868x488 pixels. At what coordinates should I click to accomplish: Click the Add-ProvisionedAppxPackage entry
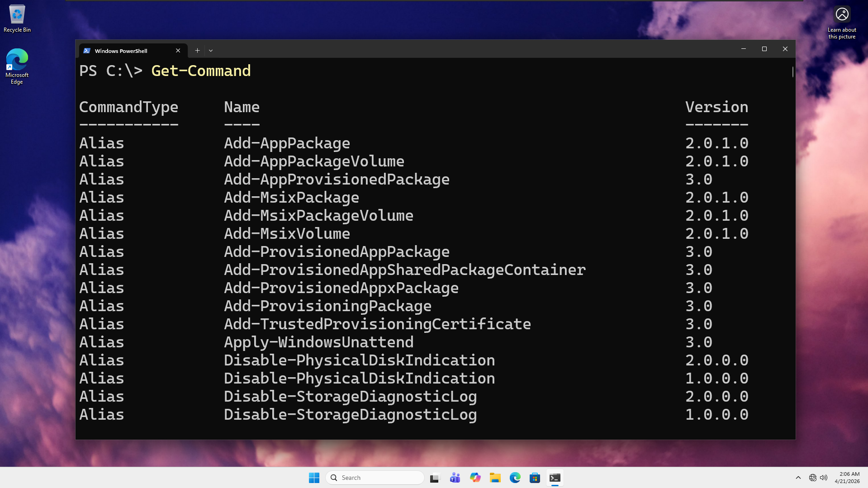pos(341,288)
